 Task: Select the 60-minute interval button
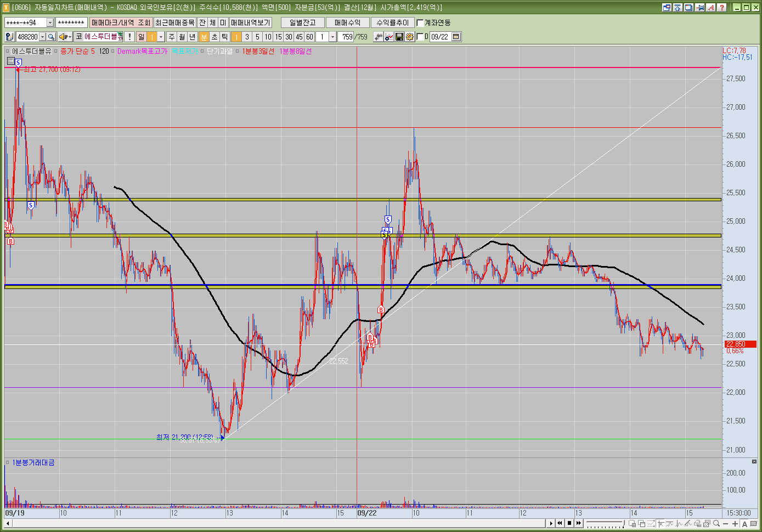pyautogui.click(x=309, y=37)
